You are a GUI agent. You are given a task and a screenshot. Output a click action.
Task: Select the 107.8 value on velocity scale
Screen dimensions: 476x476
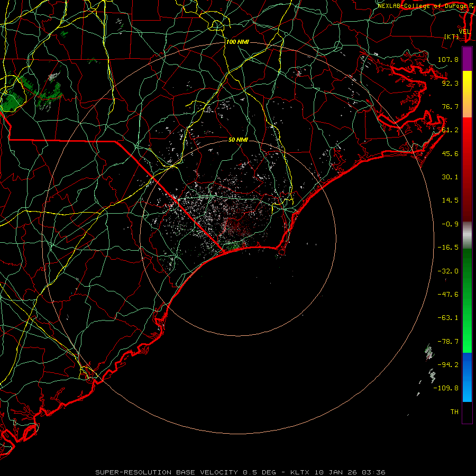pos(448,59)
